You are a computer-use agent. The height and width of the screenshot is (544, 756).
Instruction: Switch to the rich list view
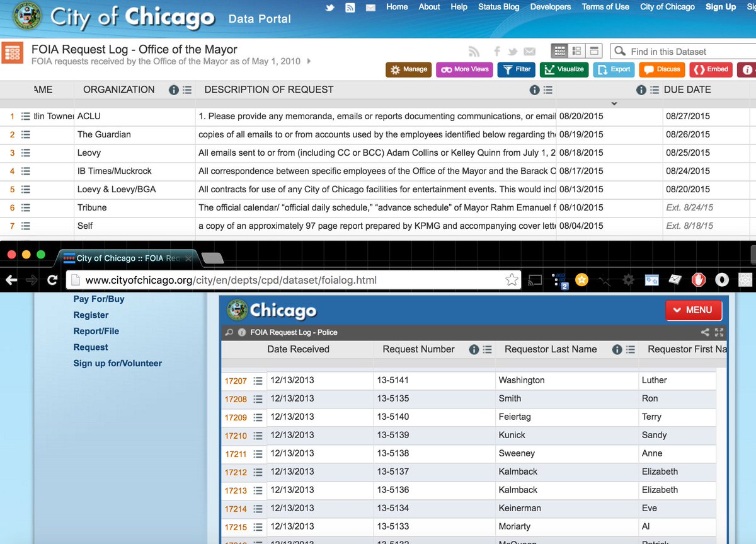pos(576,51)
